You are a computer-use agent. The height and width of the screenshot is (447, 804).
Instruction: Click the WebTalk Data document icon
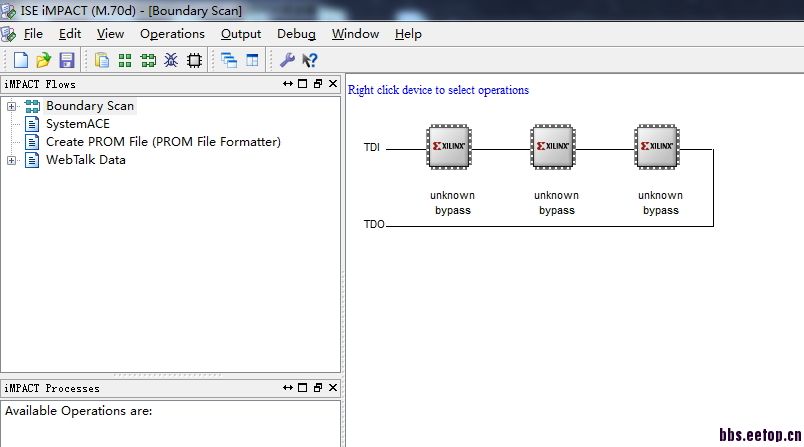[x=32, y=160]
